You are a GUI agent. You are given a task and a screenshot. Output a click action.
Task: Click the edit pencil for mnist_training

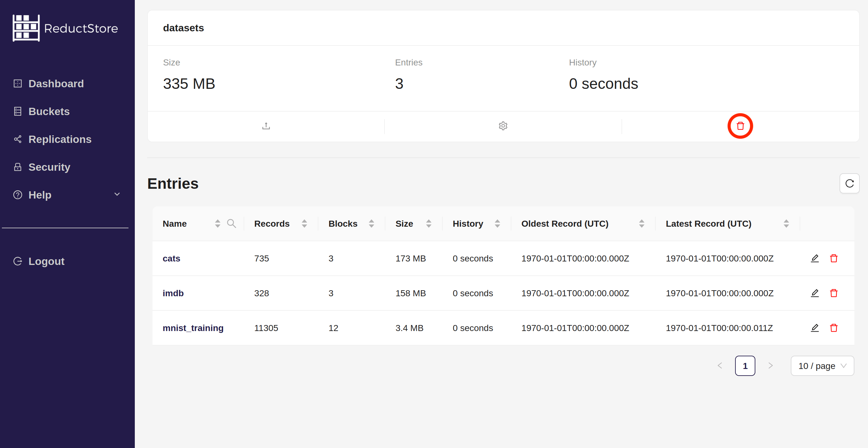point(815,328)
